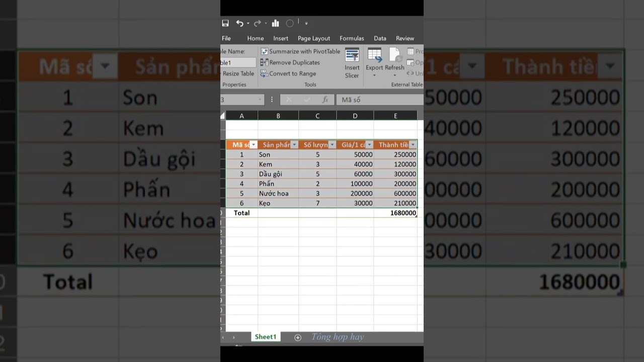
Task: Switch to the Sheet1 tab
Action: click(266, 337)
